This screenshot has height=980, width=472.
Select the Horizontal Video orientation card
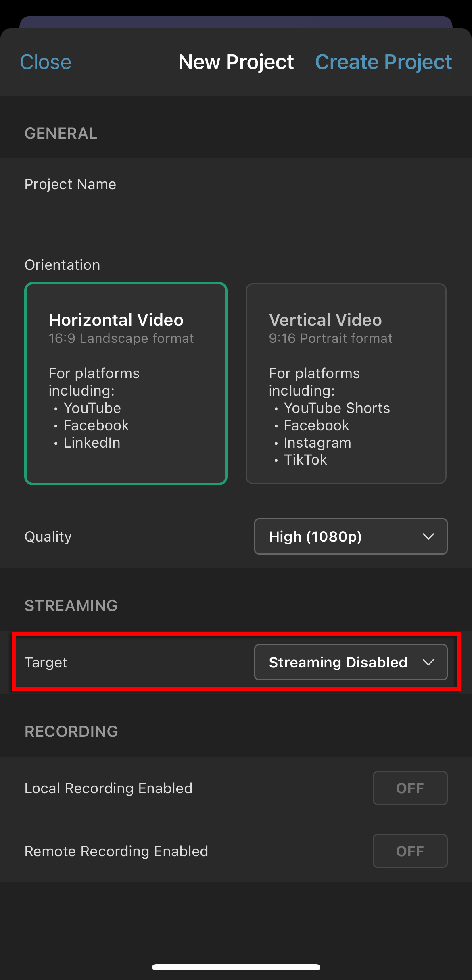(126, 383)
